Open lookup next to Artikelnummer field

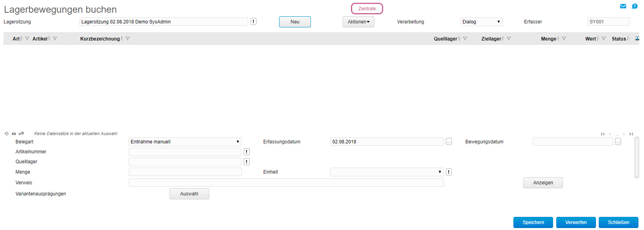(x=247, y=152)
